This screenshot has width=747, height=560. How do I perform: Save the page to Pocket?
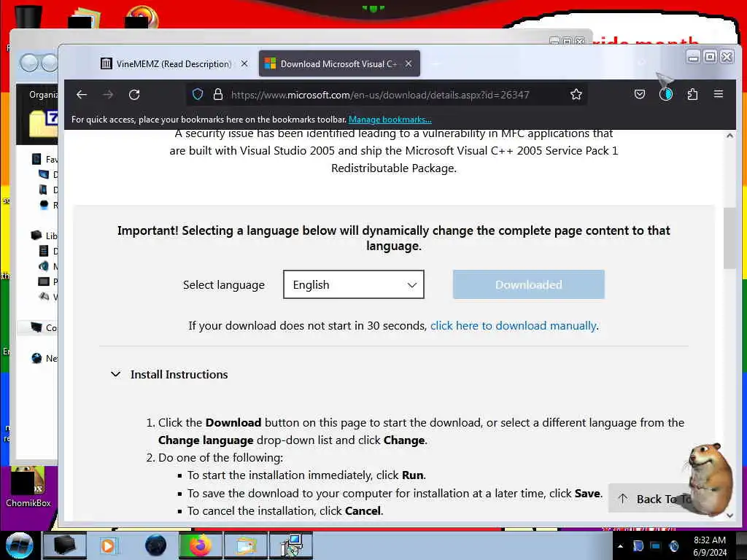pos(639,94)
